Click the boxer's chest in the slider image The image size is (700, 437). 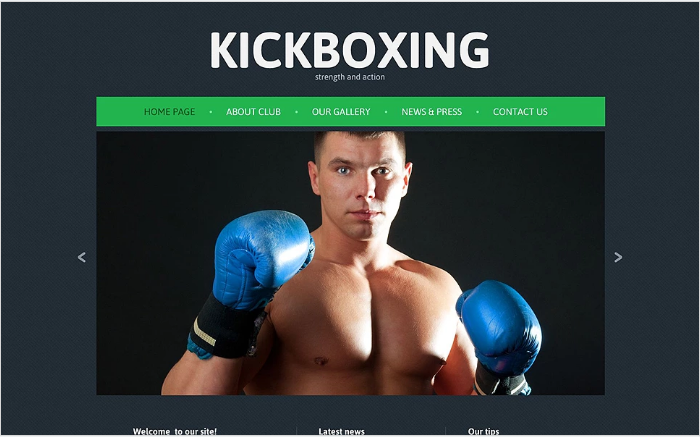[x=368, y=319]
